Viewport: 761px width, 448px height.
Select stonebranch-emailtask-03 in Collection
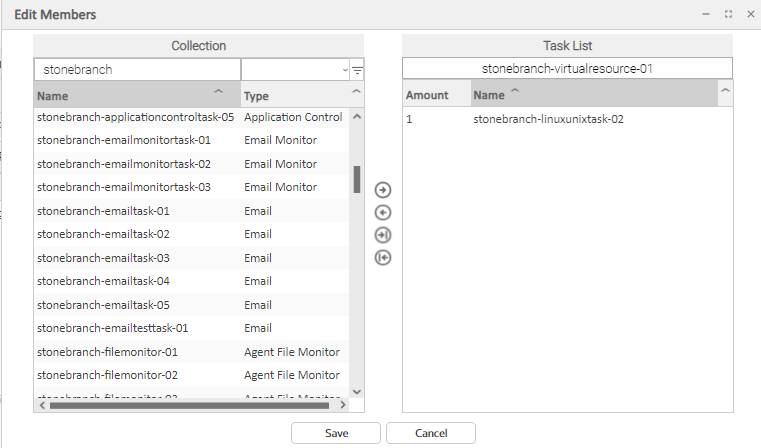point(103,258)
